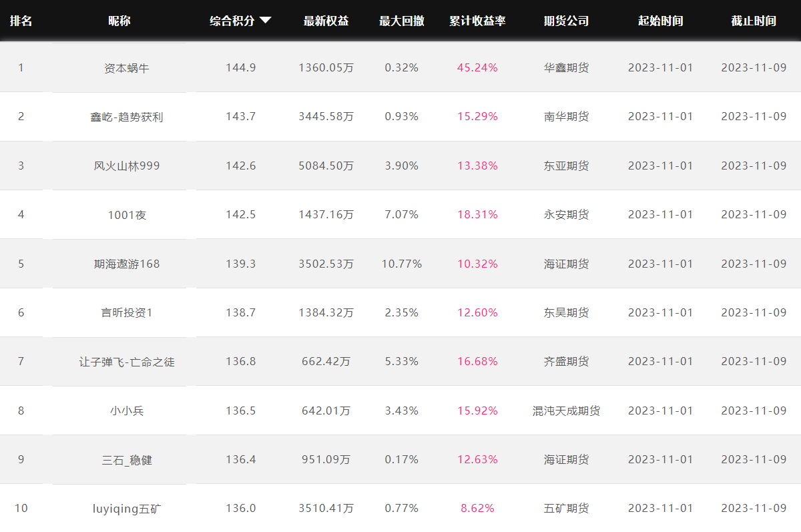
Task: Click score value 144.9
Action: 240,67
